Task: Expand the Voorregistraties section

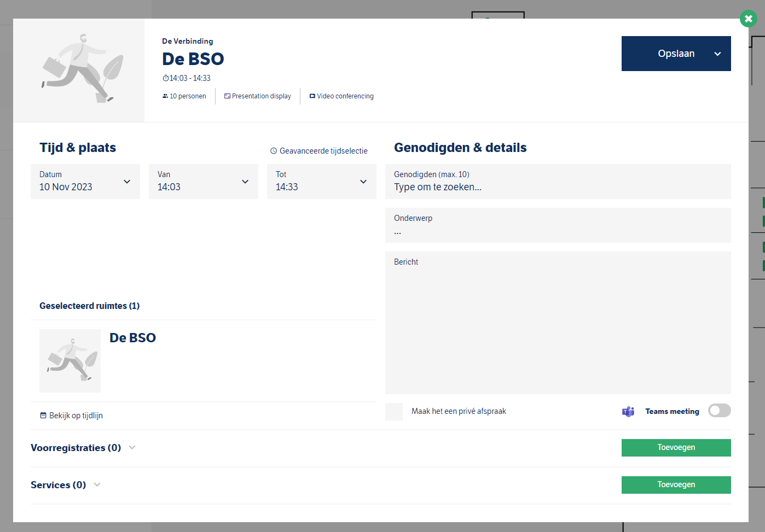Action: click(132, 448)
